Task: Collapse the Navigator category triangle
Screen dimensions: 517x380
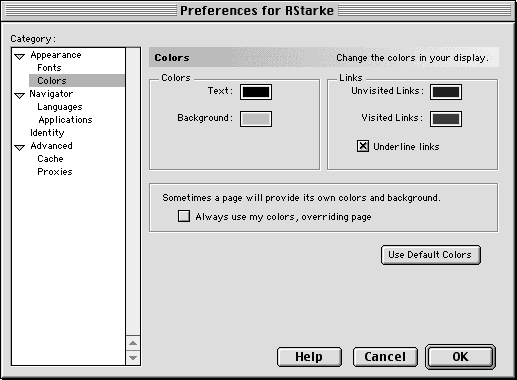Action: [20, 95]
